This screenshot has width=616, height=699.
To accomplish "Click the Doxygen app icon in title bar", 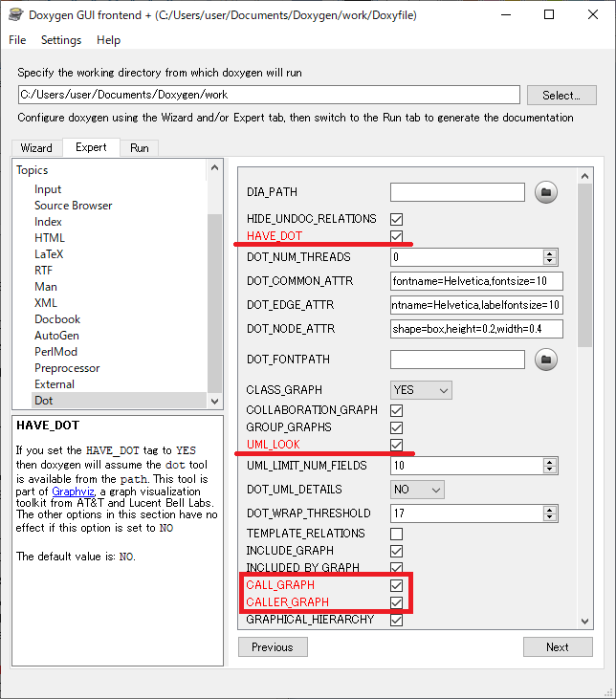I will [15, 15].
